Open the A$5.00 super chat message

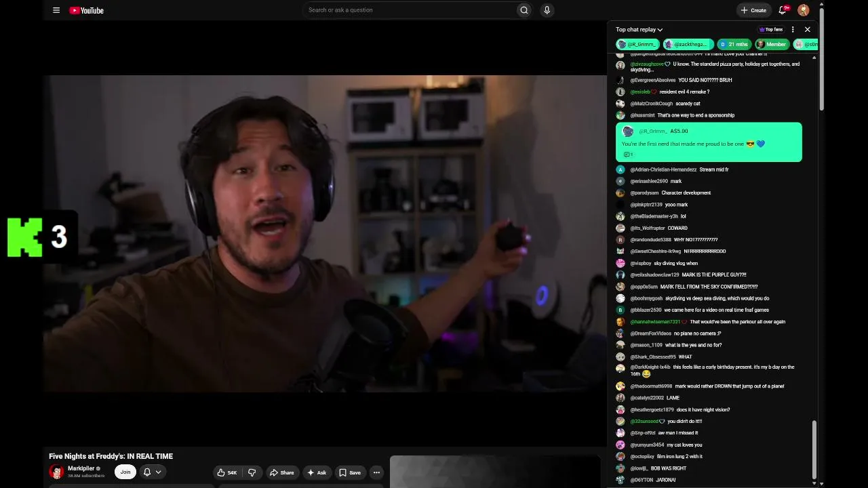tap(709, 142)
